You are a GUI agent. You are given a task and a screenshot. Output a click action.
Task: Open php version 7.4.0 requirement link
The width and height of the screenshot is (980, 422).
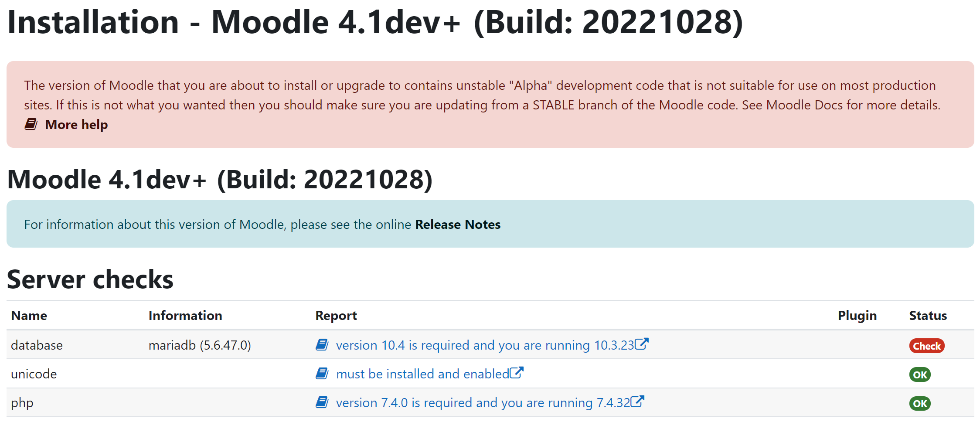[483, 403]
